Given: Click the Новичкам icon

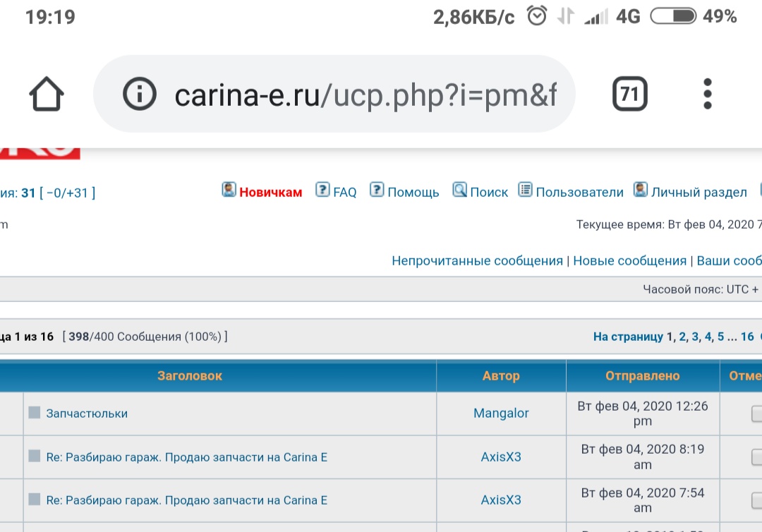Looking at the screenshot, I should pos(229,191).
